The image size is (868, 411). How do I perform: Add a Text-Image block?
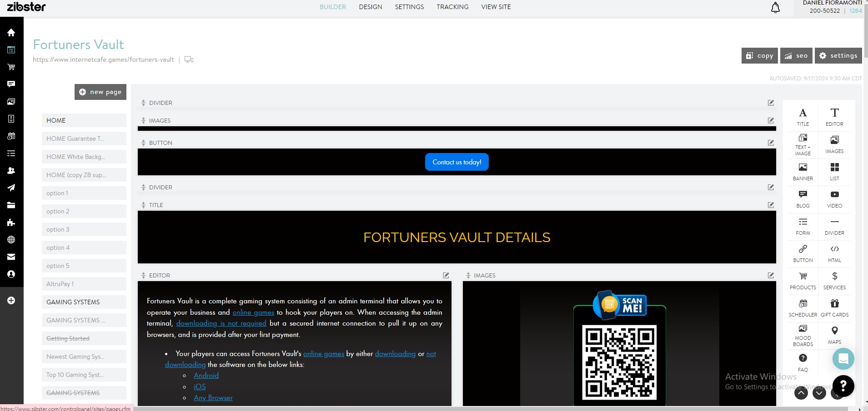(803, 144)
